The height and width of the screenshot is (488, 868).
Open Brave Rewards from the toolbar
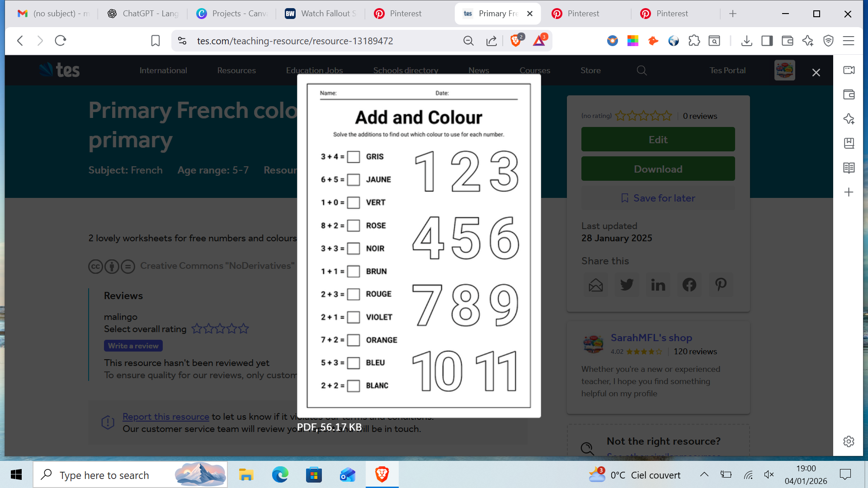tap(538, 41)
